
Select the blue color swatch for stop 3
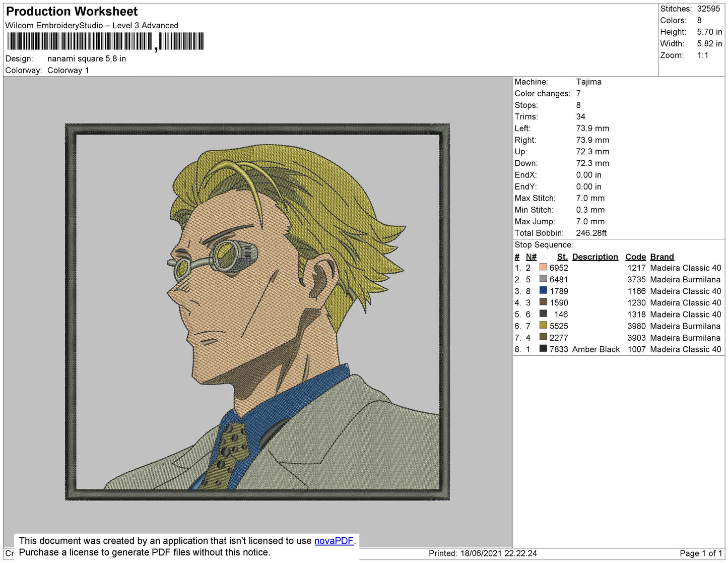click(543, 290)
